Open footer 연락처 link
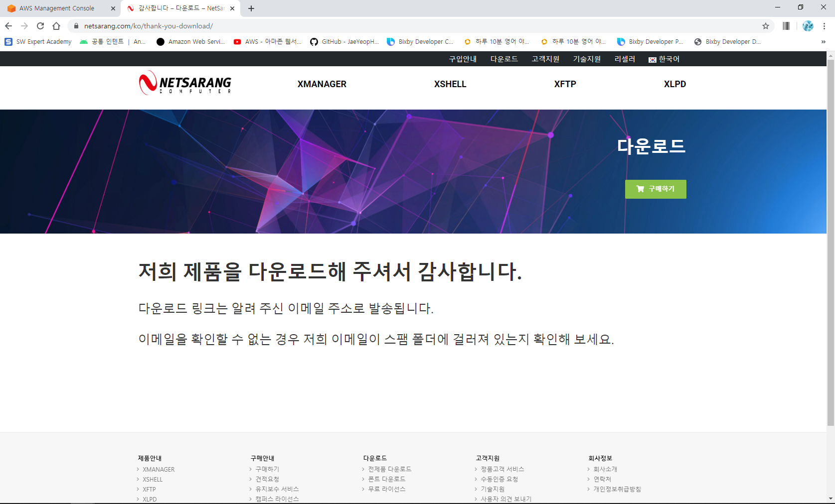835x504 pixels. click(x=602, y=479)
